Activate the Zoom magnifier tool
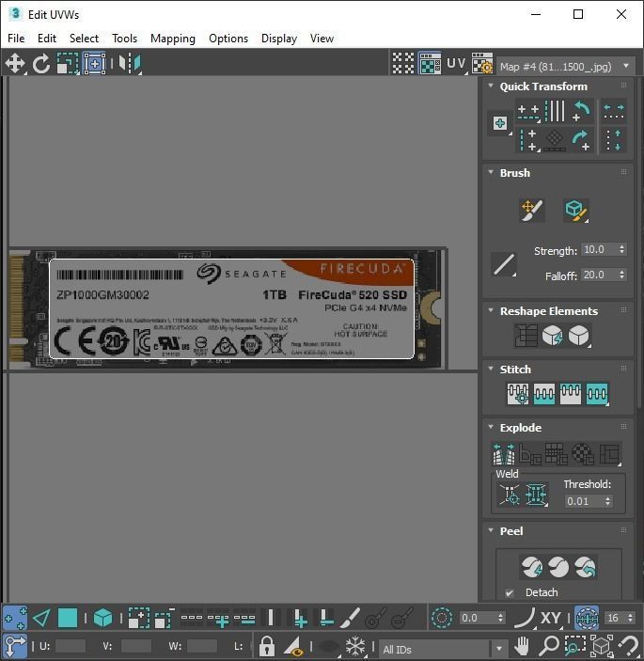 549,645
